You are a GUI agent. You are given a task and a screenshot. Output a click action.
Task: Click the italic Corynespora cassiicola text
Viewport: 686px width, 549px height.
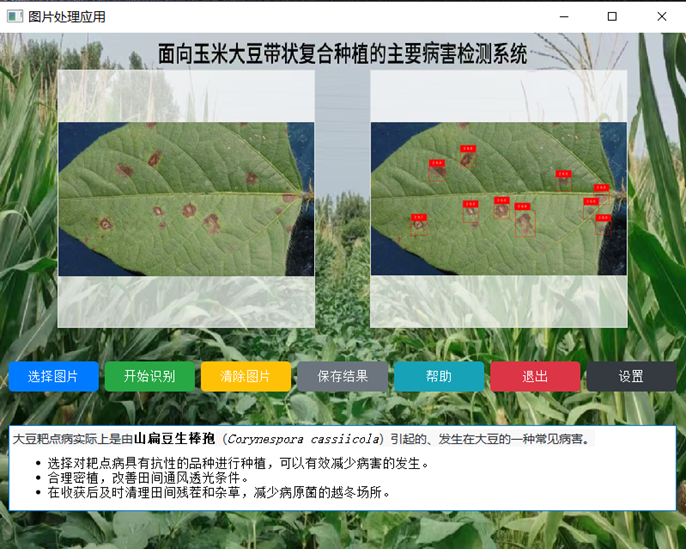303,439
